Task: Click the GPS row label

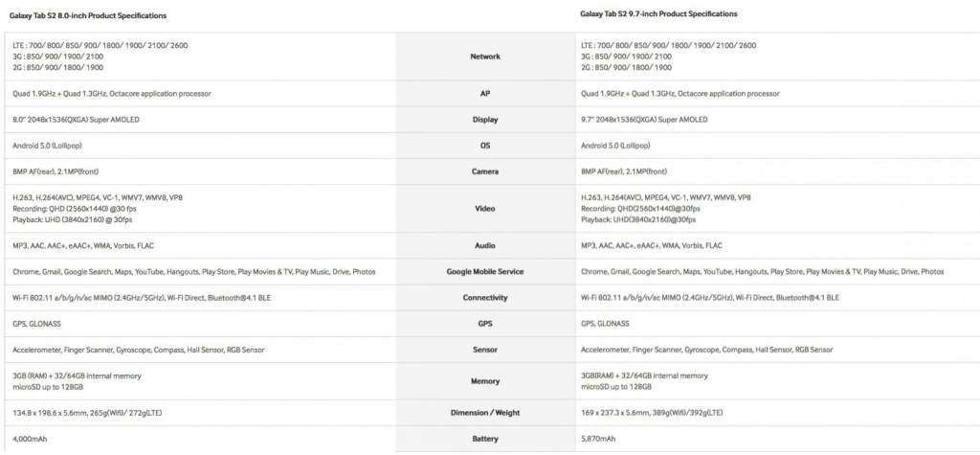Action: [x=485, y=324]
